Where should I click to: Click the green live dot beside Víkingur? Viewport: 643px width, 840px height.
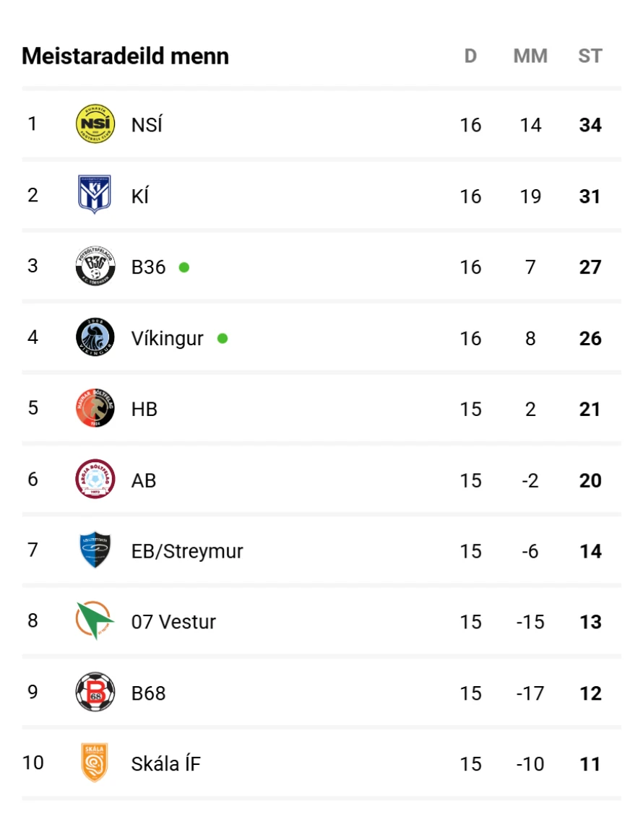223,338
